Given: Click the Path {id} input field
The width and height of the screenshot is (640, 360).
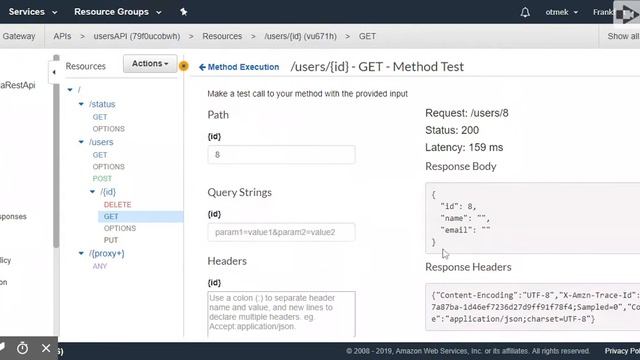Looking at the screenshot, I should 281,155.
